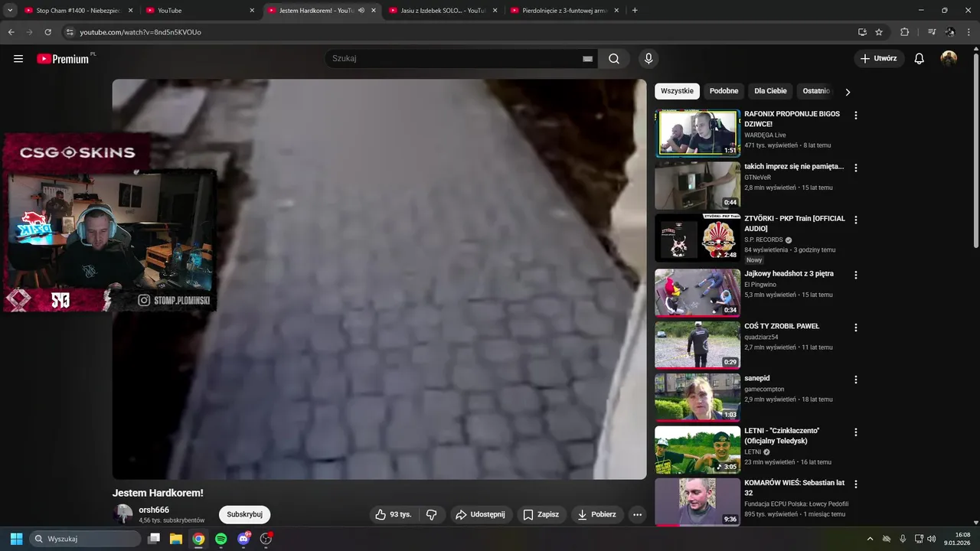The image size is (980, 551).
Task: Open options menu for RAFONIX PROPONUJE BIGOS video
Action: [856, 116]
